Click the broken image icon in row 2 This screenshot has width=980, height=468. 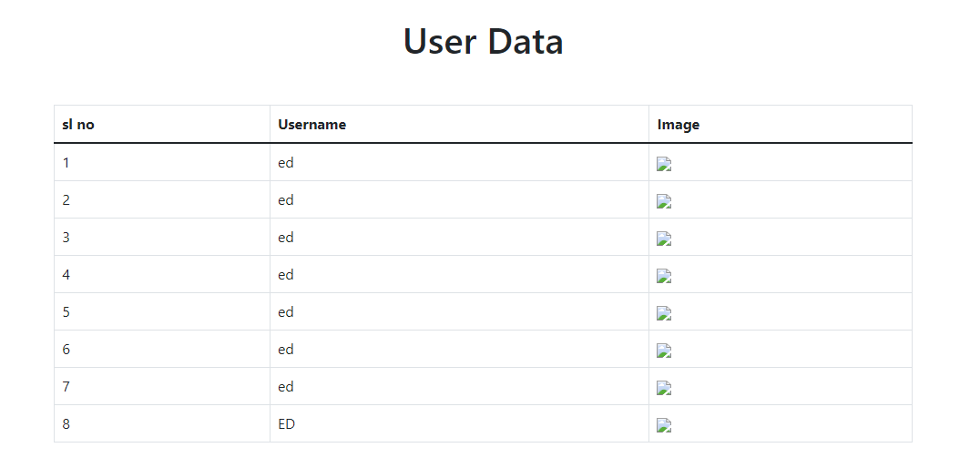pyautogui.click(x=664, y=201)
